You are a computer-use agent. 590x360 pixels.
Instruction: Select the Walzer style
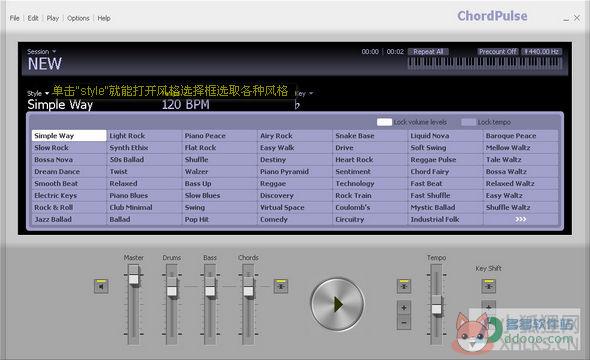point(219,172)
